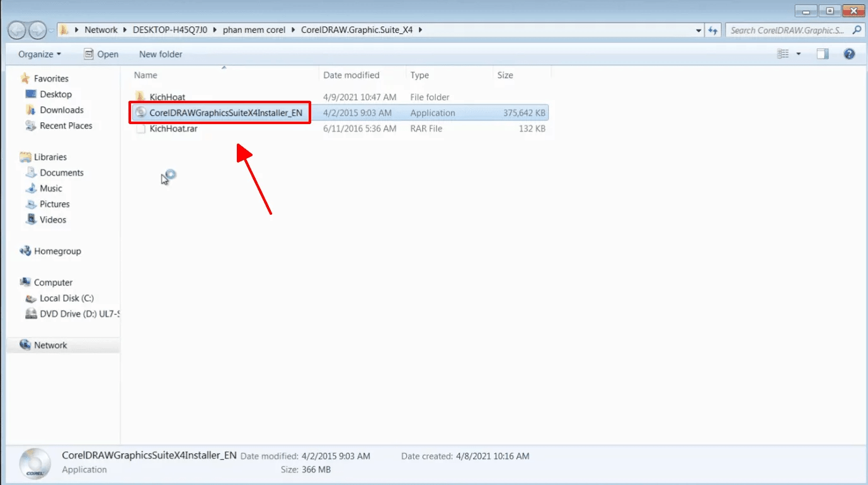Select the KichHoat folder icon
This screenshot has height=485, width=868.
coord(140,97)
